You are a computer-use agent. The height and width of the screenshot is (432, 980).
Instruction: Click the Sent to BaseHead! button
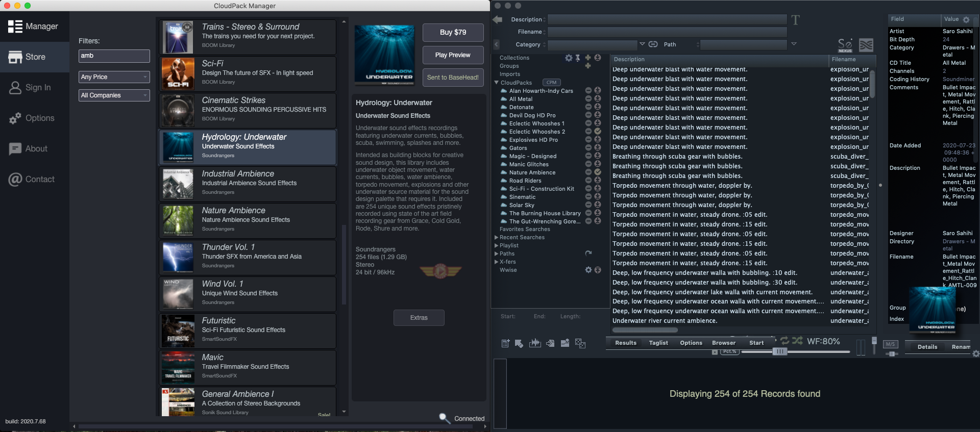(x=453, y=78)
